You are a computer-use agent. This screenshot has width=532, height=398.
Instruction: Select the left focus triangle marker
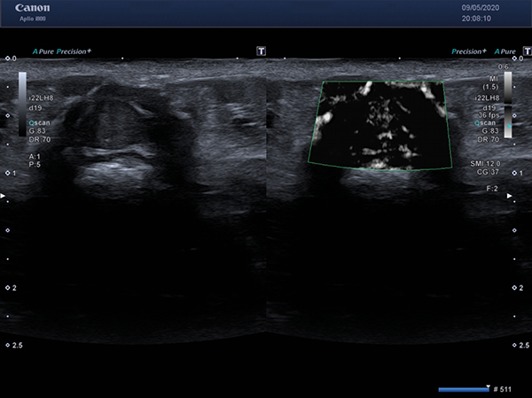point(3,196)
